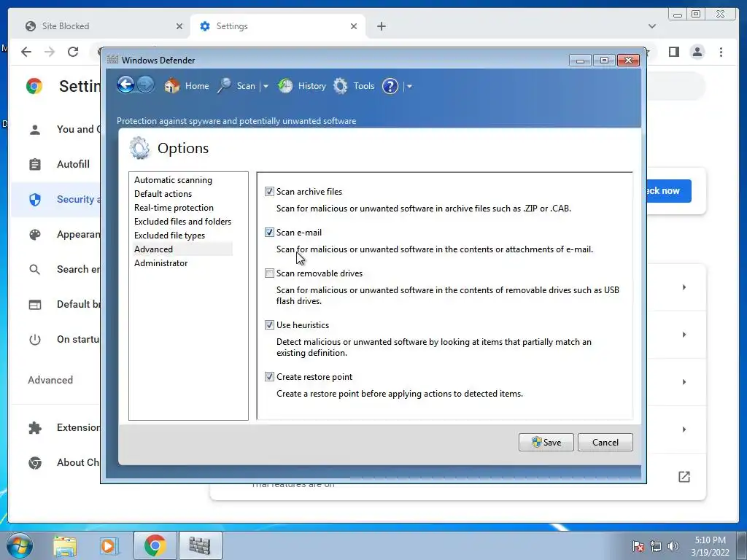The image size is (747, 560).
Task: Open File Explorer from the taskbar
Action: 65,545
